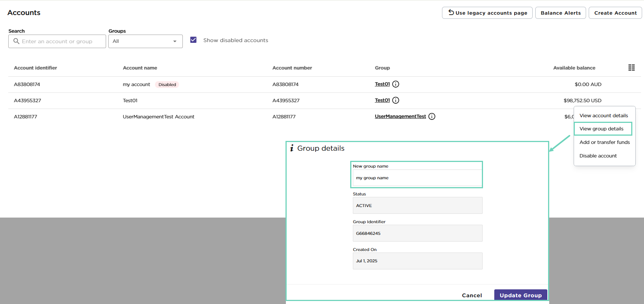
Task: Click info icon beside A83808174's Test01 group
Action: [395, 84]
